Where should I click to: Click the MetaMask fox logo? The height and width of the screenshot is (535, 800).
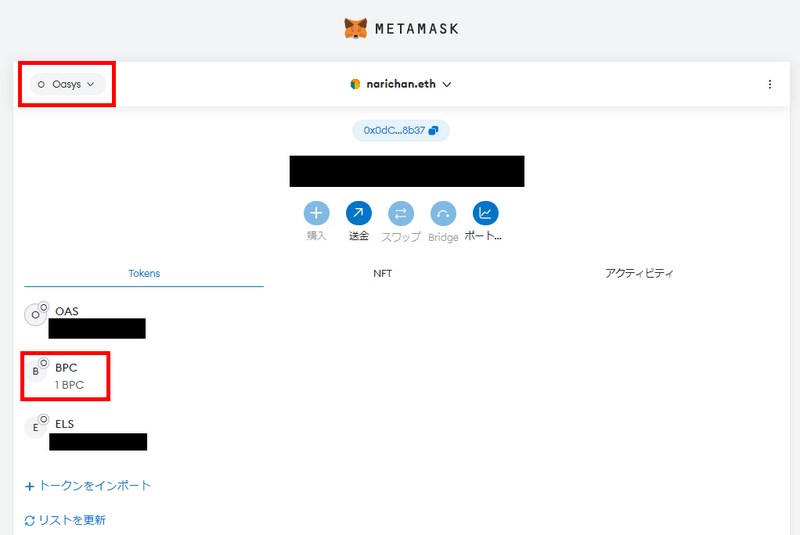355,29
